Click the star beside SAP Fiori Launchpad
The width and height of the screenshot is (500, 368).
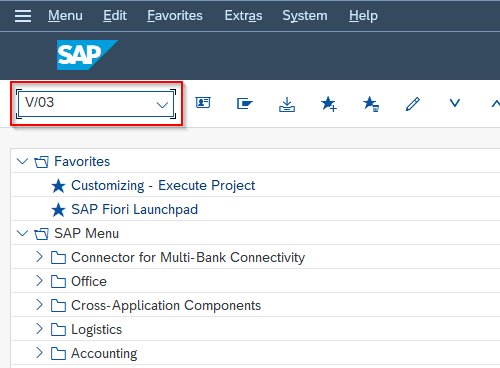58,210
